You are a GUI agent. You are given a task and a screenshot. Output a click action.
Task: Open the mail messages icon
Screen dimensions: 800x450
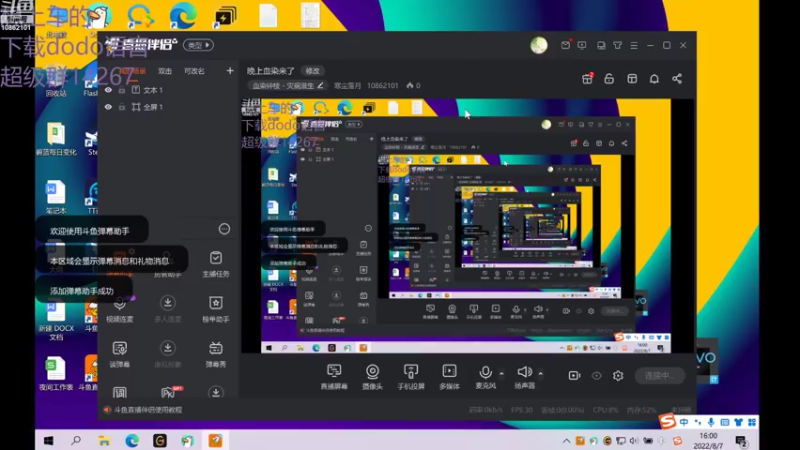tap(565, 45)
